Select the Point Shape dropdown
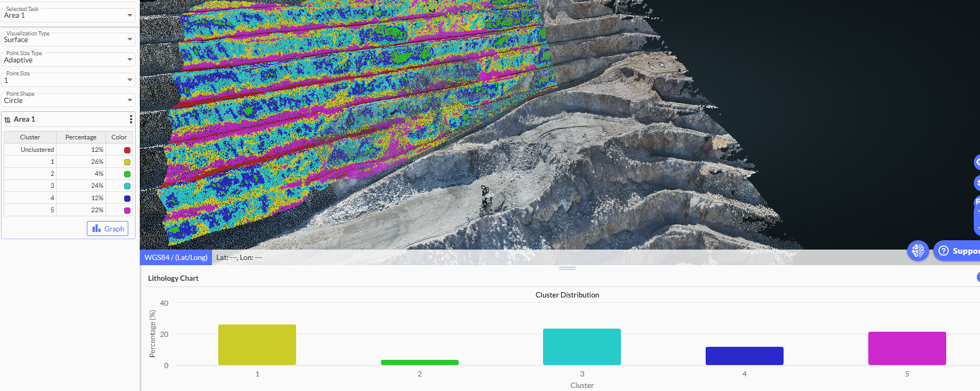 pyautogui.click(x=68, y=100)
